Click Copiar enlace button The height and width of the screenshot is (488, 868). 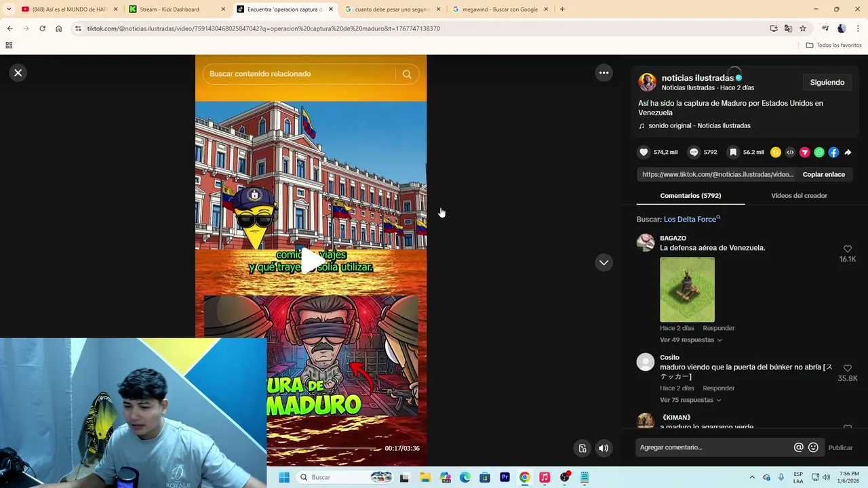click(823, 174)
